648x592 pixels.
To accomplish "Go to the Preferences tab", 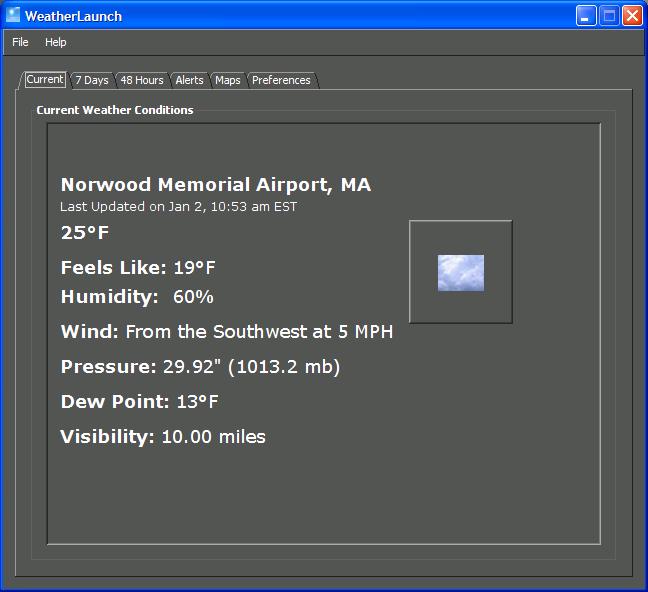I will tap(281, 80).
